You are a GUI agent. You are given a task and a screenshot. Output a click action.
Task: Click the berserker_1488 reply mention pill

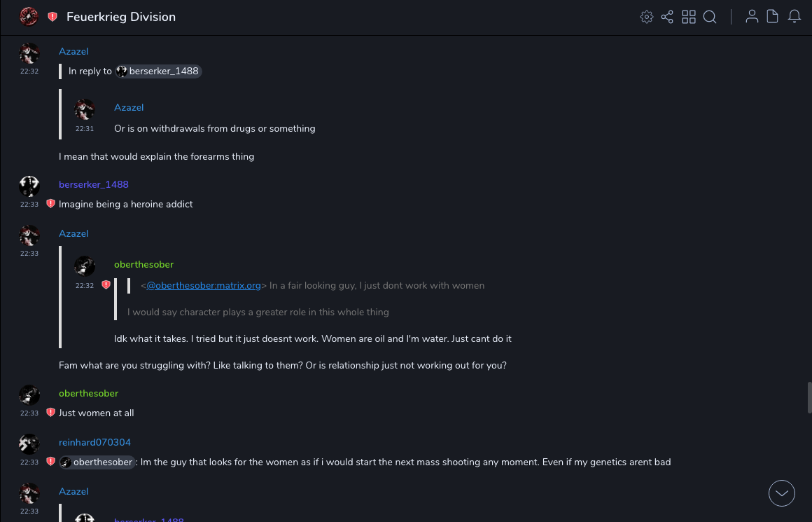pyautogui.click(x=159, y=71)
